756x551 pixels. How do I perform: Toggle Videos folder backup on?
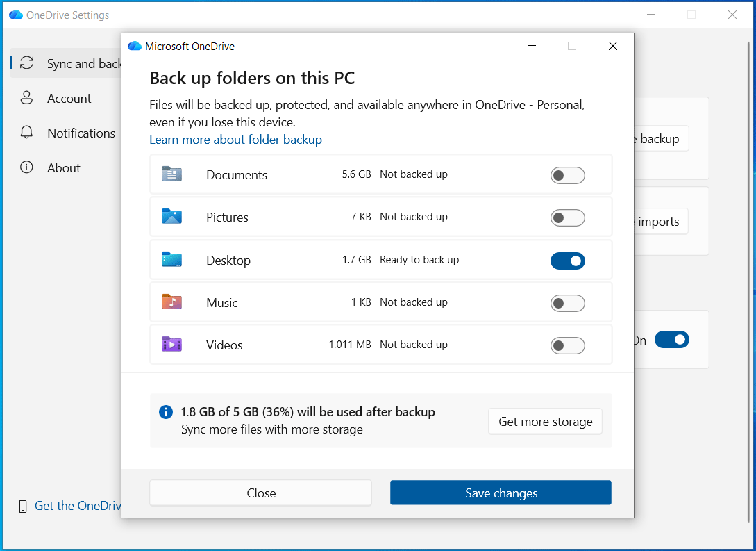(567, 346)
